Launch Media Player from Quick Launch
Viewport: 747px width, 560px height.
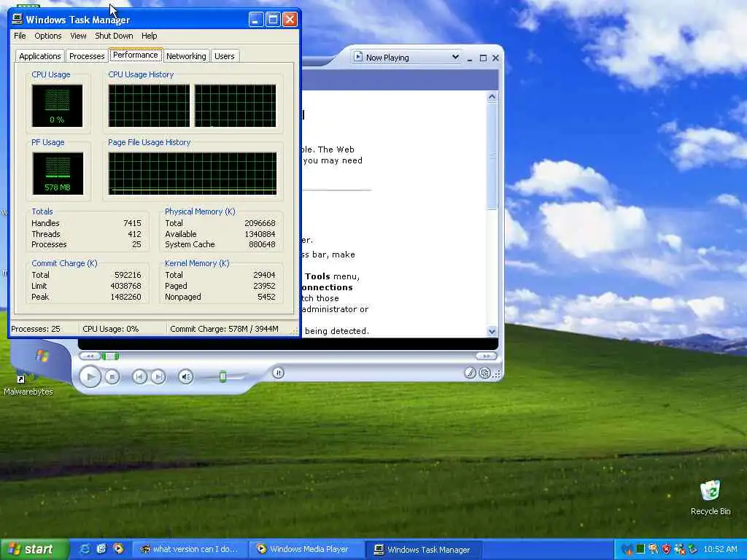[118, 549]
